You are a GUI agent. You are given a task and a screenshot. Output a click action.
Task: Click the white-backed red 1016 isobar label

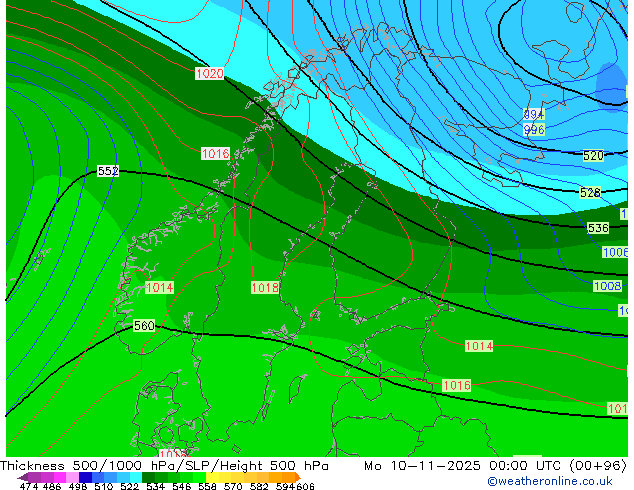(x=216, y=154)
